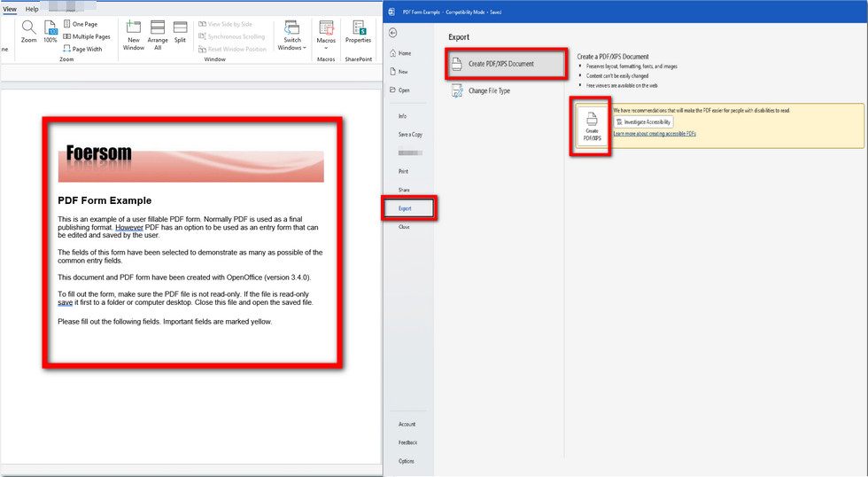Click the Zoom magnifier icon
This screenshot has height=477, width=868.
pos(29,29)
